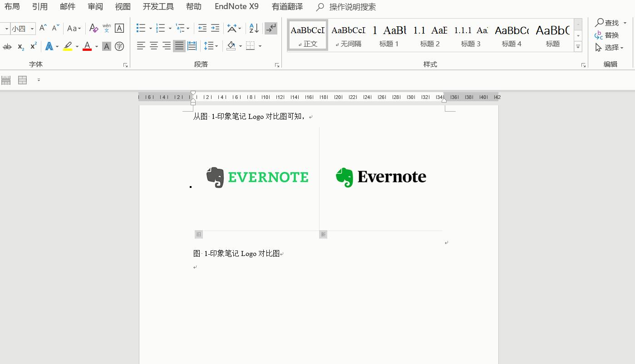The image size is (635, 364).
Task: Switch to the 审阅 ribbon tab
Action: 95,6
